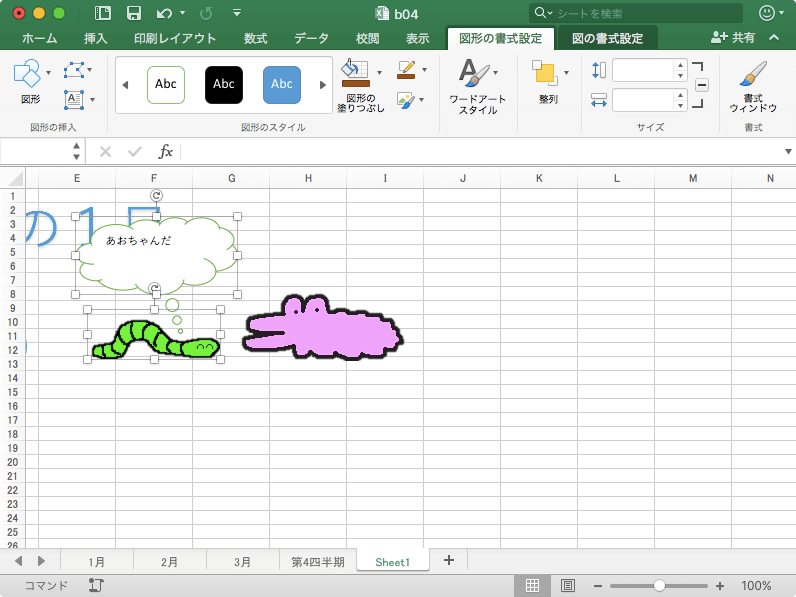This screenshot has width=796, height=597.
Task: Click the shape effects icon
Action: (405, 100)
